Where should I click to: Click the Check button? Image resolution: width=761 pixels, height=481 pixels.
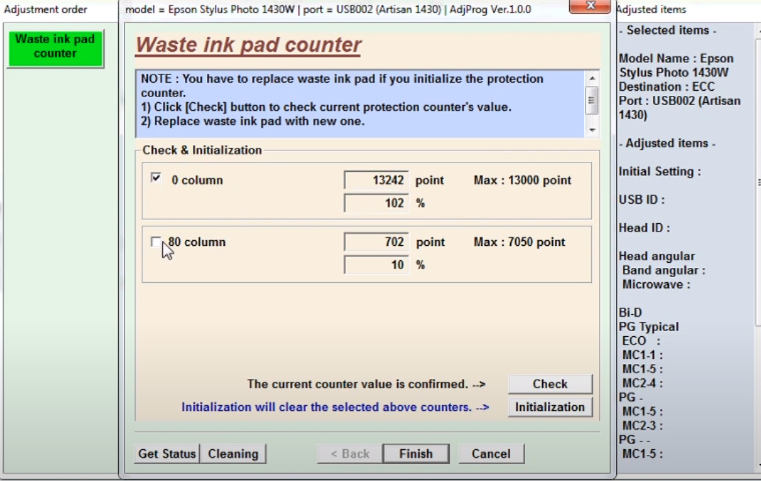[x=550, y=384]
